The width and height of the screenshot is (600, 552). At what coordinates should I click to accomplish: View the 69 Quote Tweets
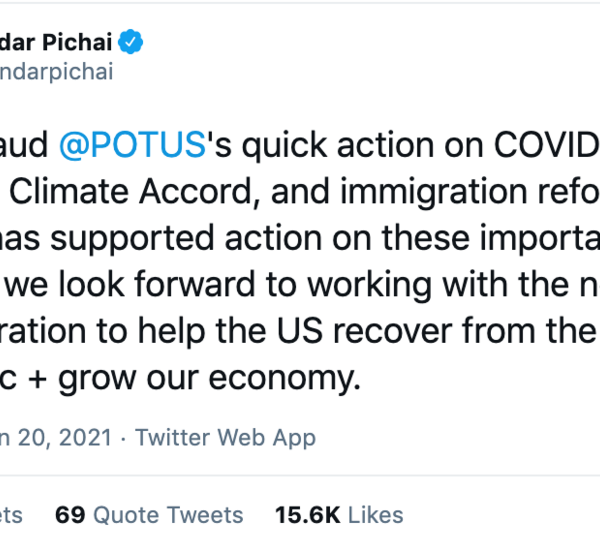pos(149,515)
